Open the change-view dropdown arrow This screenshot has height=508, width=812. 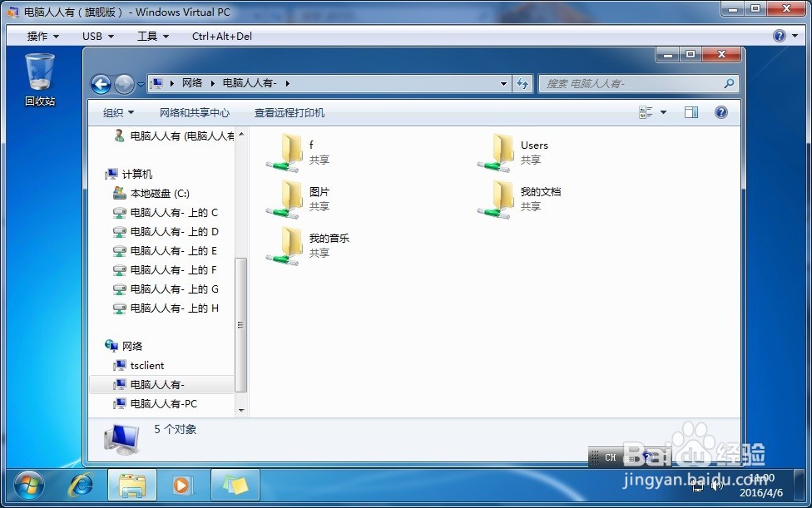[x=663, y=111]
